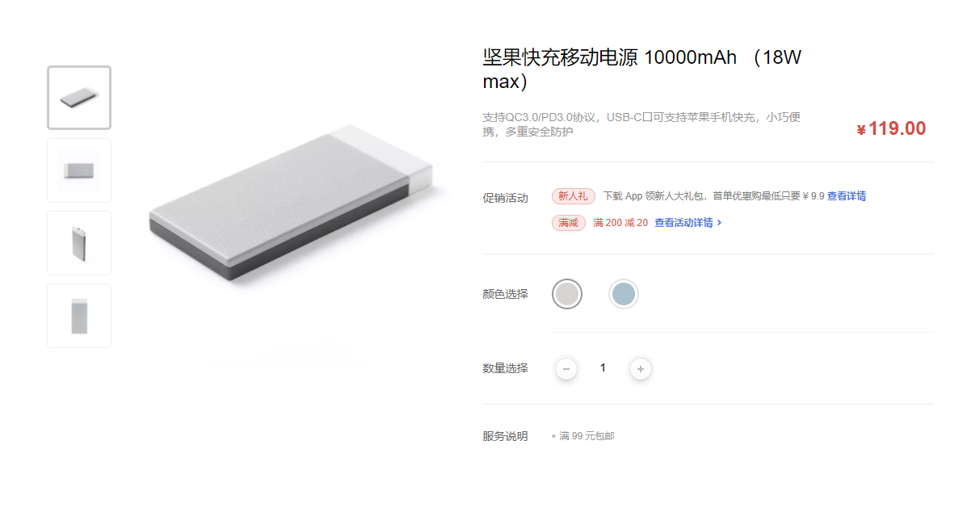Show the third upright product thumbnail
The width and height of the screenshot is (980, 512).
[79, 243]
